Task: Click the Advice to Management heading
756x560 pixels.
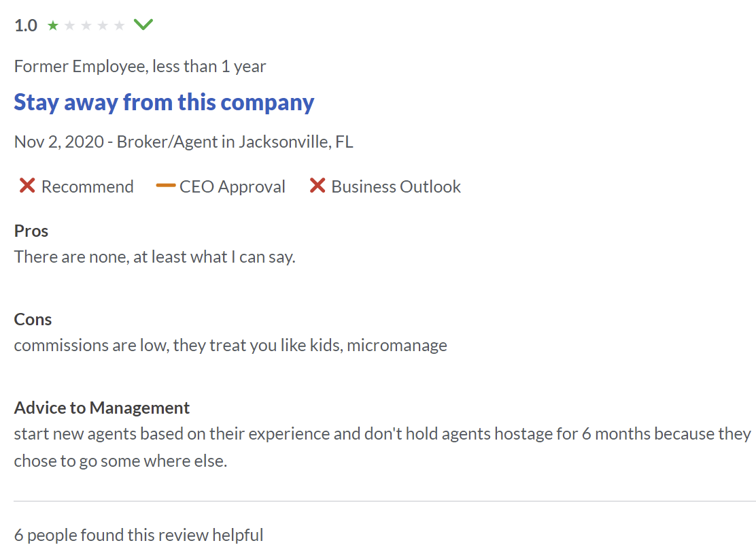Action: tap(102, 408)
